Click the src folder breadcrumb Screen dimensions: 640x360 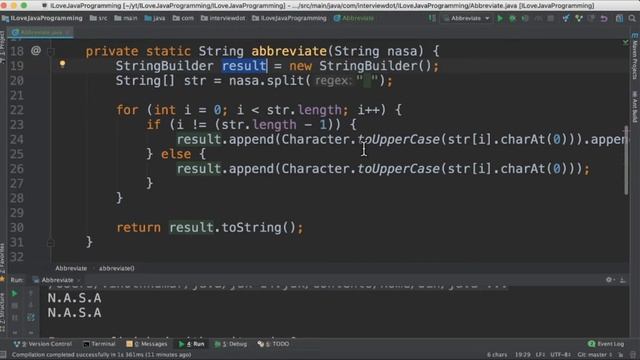click(99, 18)
